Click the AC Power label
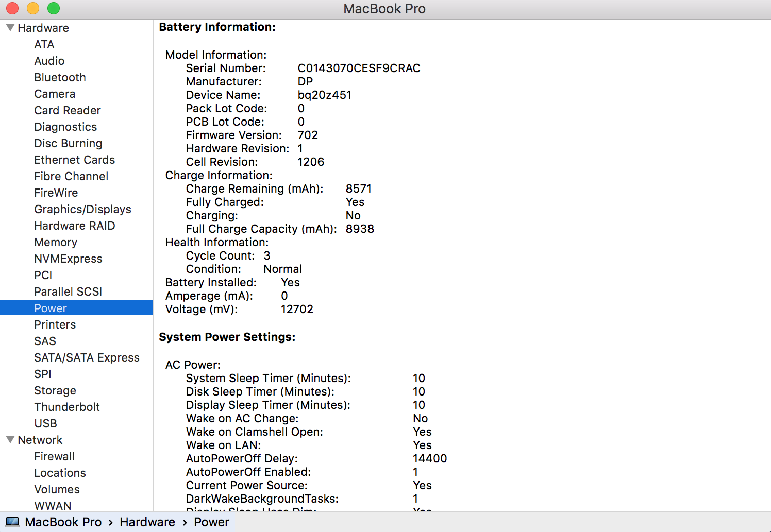The image size is (771, 532). click(193, 365)
